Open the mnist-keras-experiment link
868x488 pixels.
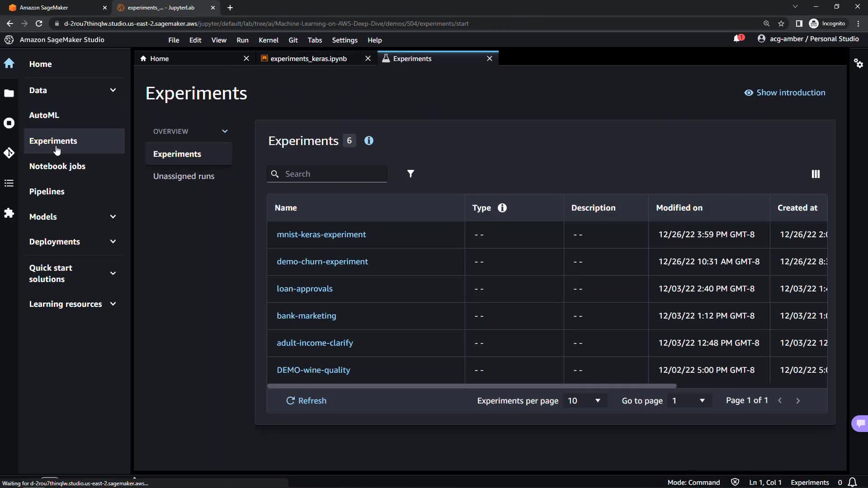321,235
